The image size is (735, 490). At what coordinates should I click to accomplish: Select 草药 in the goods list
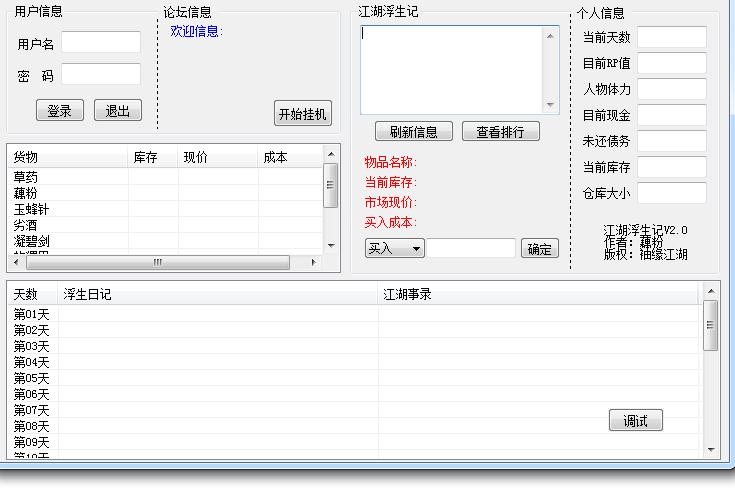[x=26, y=177]
